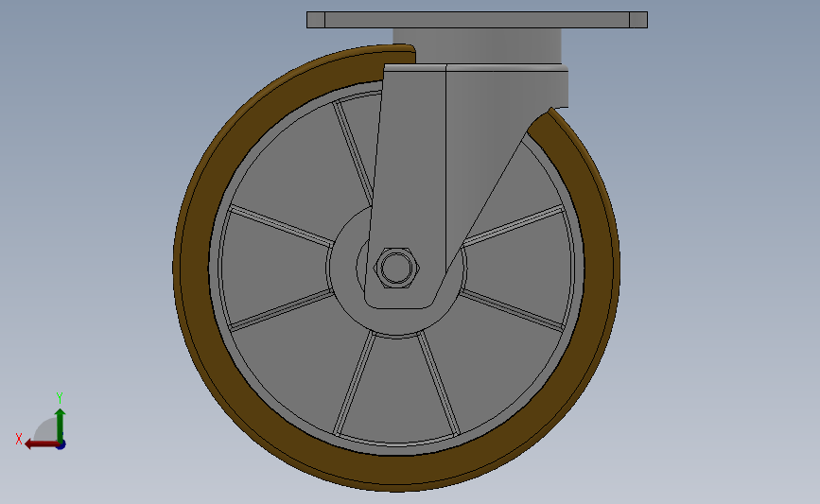Click the green Y axis arrow of the triad
The height and width of the screenshot is (504, 820).
(61, 425)
